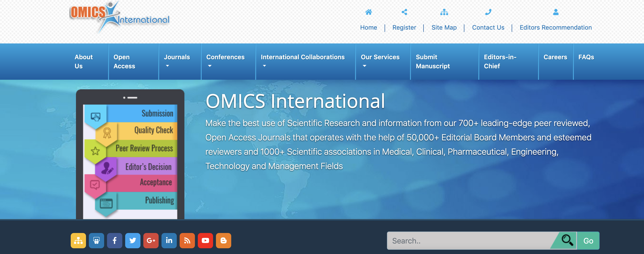The width and height of the screenshot is (644, 254).
Task: Click the Acceptance checkmark icon
Action: 95,185
